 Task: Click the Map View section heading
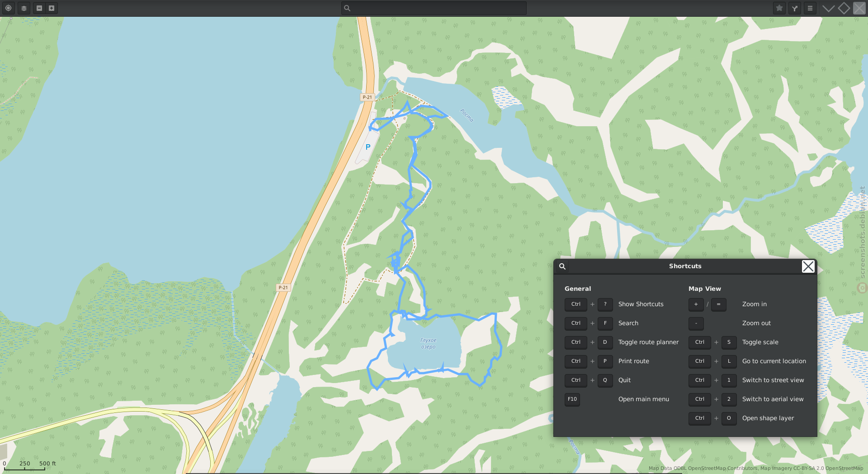pos(705,289)
